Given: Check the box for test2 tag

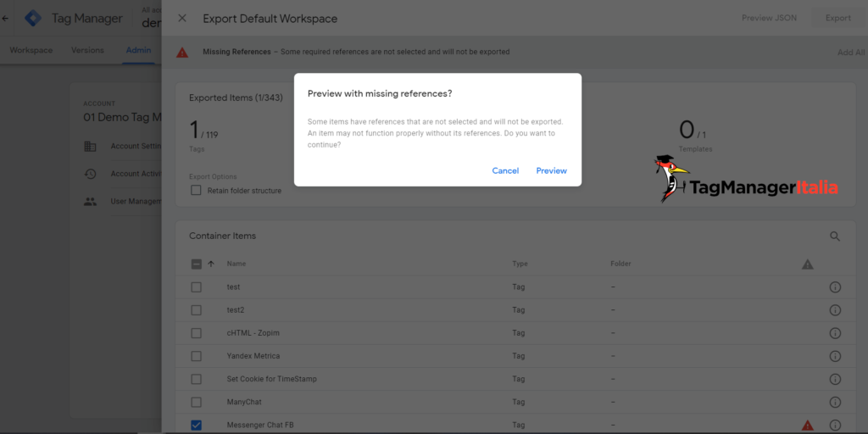Looking at the screenshot, I should point(196,310).
